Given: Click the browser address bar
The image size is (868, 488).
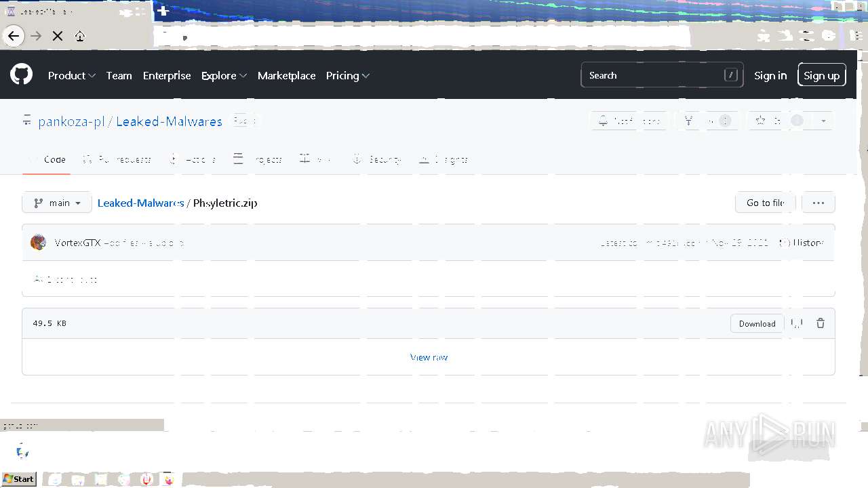Looking at the screenshot, I should pos(420,36).
